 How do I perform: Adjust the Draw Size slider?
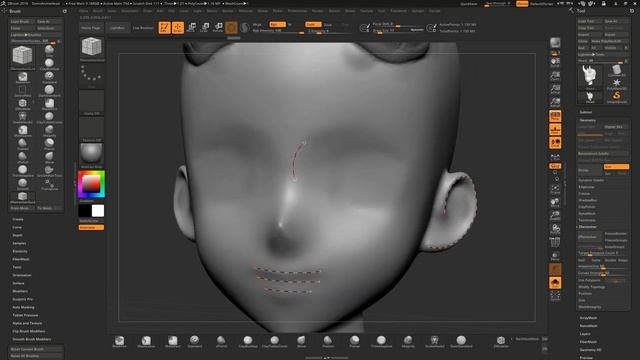[x=398, y=30]
